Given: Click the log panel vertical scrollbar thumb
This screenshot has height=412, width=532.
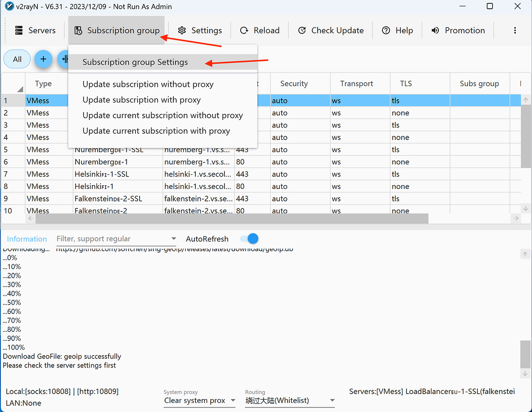Looking at the screenshot, I should (525, 354).
